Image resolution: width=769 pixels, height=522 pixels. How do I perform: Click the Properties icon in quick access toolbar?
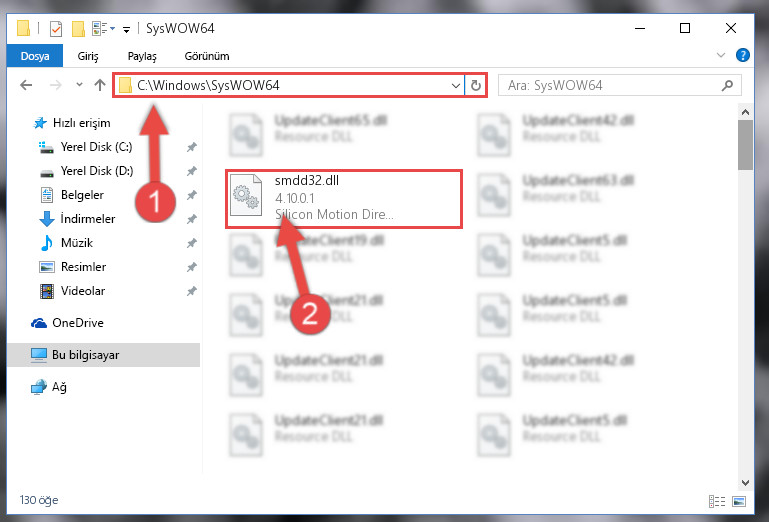56,29
